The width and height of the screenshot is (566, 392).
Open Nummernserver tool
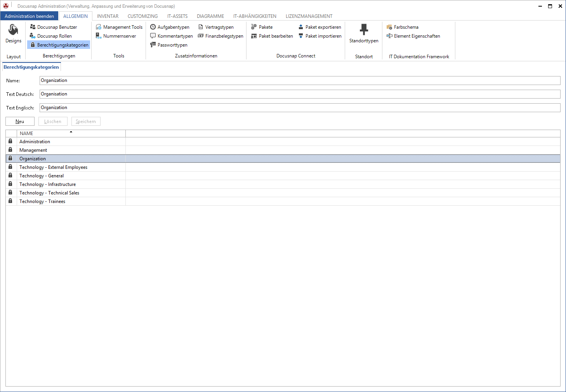116,36
